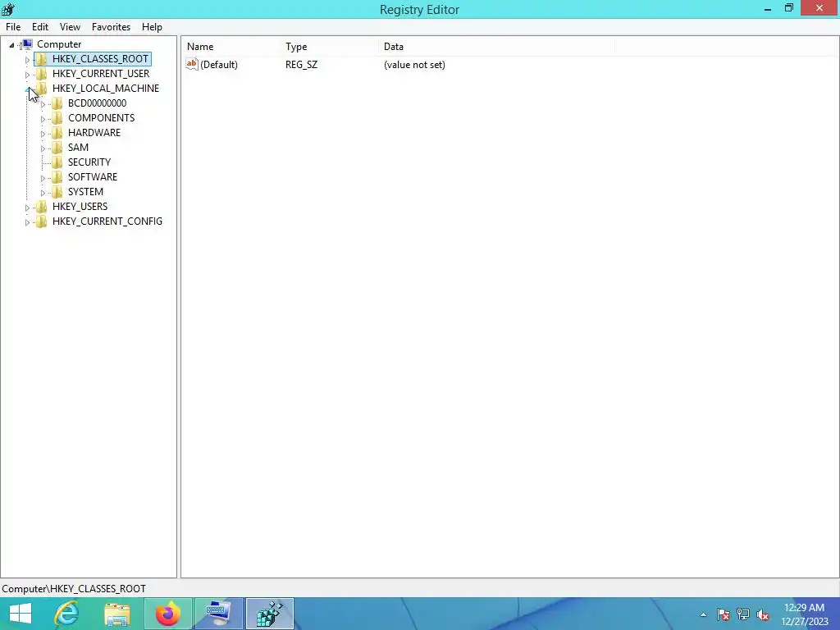Click the (Default) string value icon

(x=192, y=64)
